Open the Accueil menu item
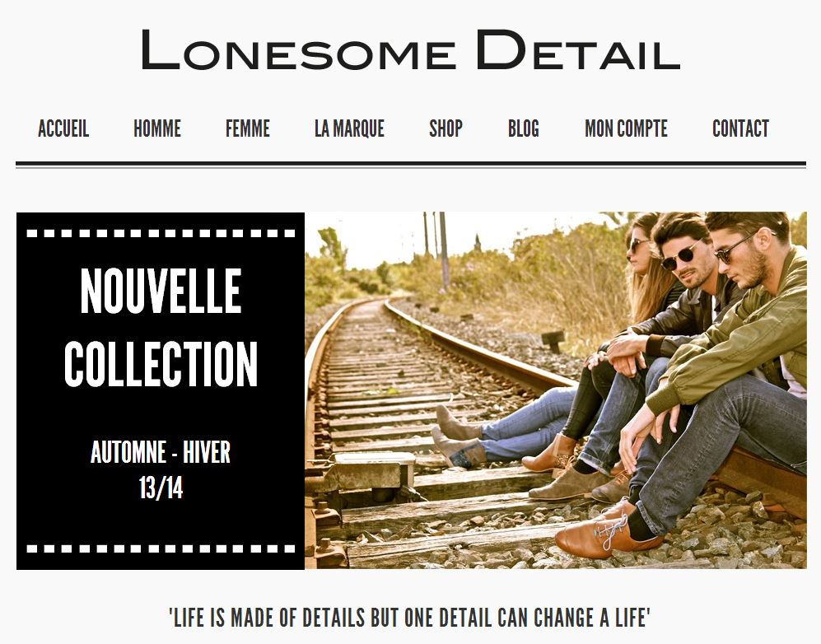The height and width of the screenshot is (644, 821). [63, 128]
